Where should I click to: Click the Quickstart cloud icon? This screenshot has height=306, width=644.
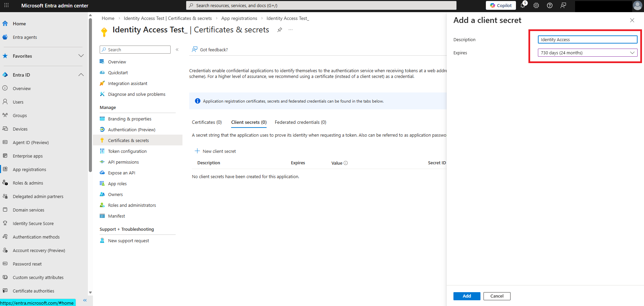coord(102,73)
